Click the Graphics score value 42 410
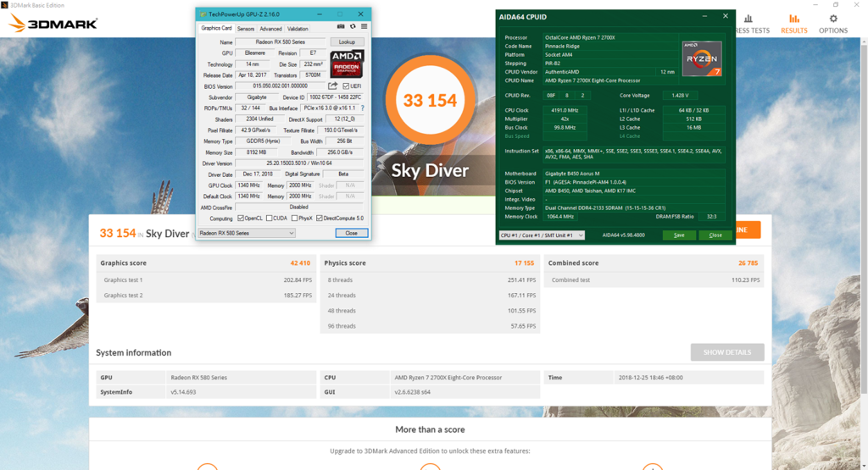868x470 pixels. coord(300,263)
